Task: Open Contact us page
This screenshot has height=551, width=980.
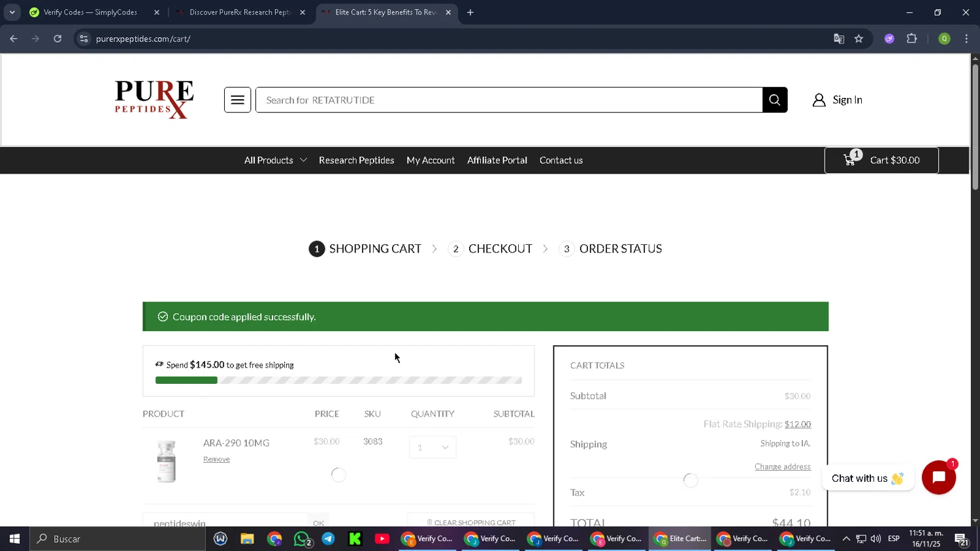Action: pyautogui.click(x=561, y=160)
